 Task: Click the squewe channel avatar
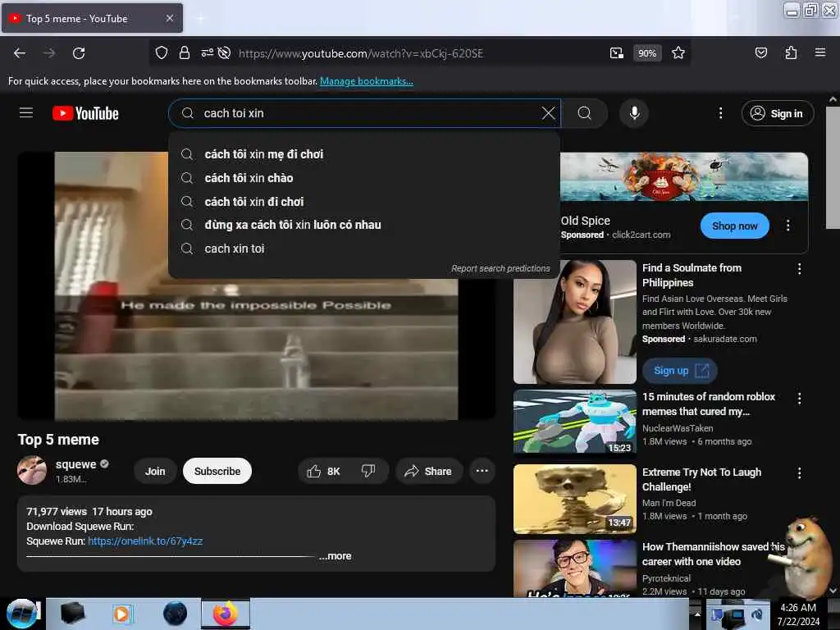32,470
